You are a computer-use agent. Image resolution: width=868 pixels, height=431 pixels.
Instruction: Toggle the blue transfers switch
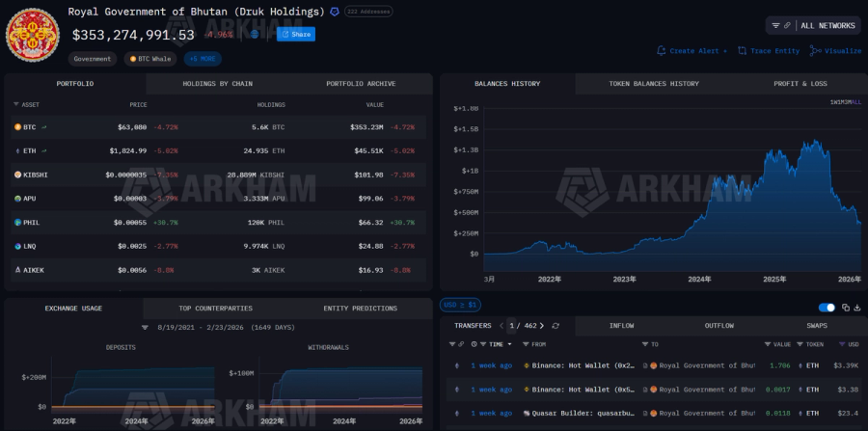(827, 308)
